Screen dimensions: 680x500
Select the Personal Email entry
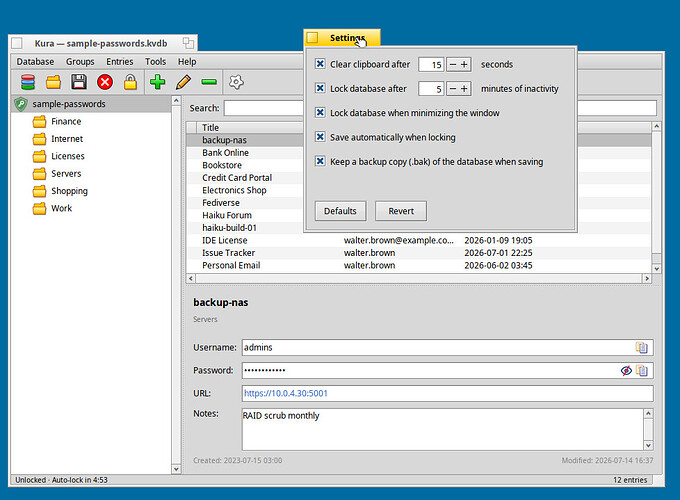[x=419, y=265]
